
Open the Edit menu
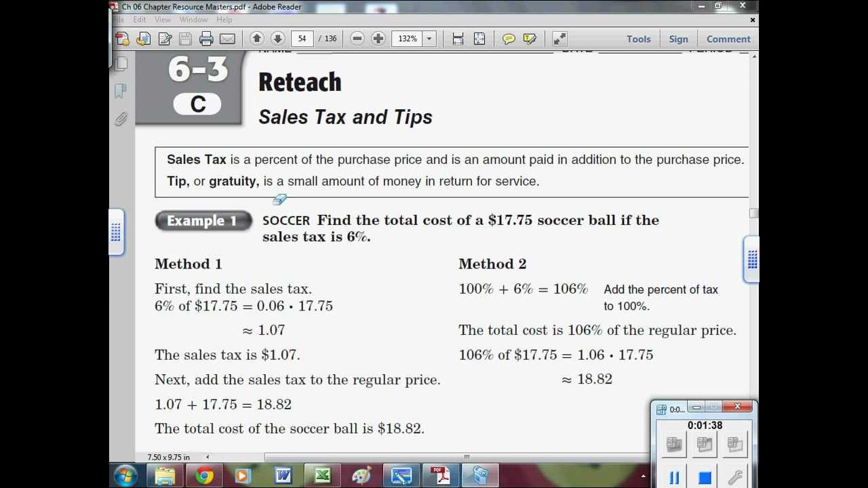[x=140, y=20]
